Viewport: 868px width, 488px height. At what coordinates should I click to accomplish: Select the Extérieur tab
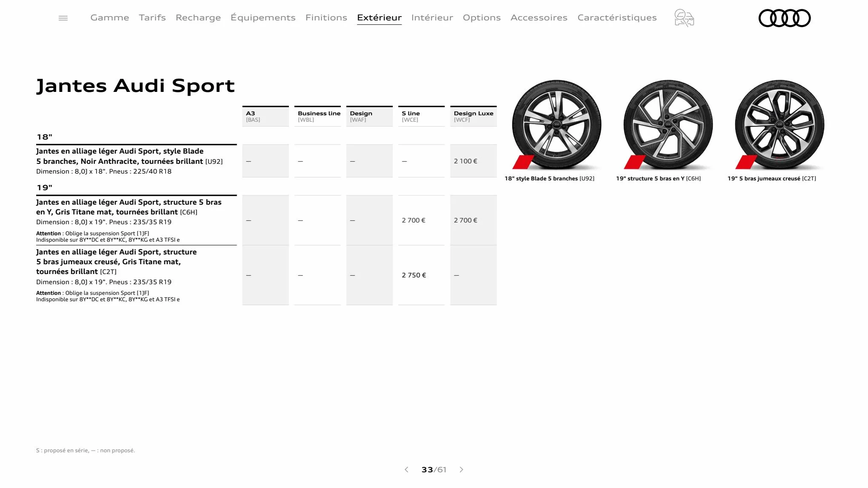379,17
